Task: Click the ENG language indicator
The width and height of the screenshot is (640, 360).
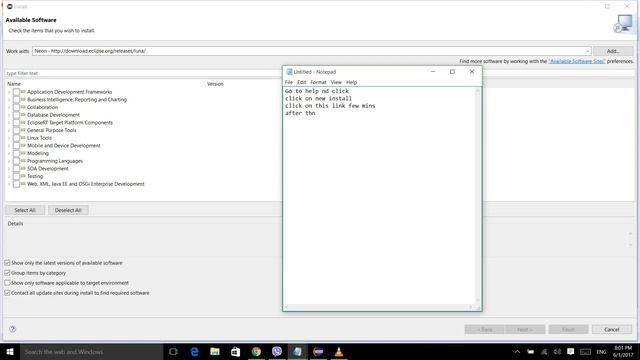Action: point(601,352)
